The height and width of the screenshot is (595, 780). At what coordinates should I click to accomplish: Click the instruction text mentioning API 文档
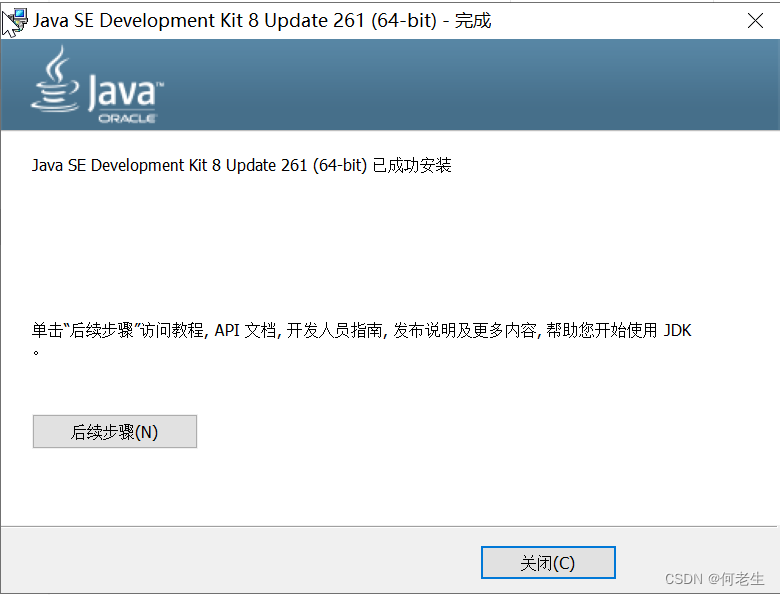coord(361,339)
